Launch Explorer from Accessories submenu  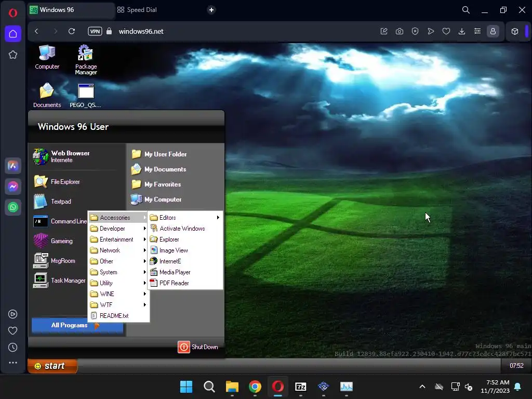point(185,239)
